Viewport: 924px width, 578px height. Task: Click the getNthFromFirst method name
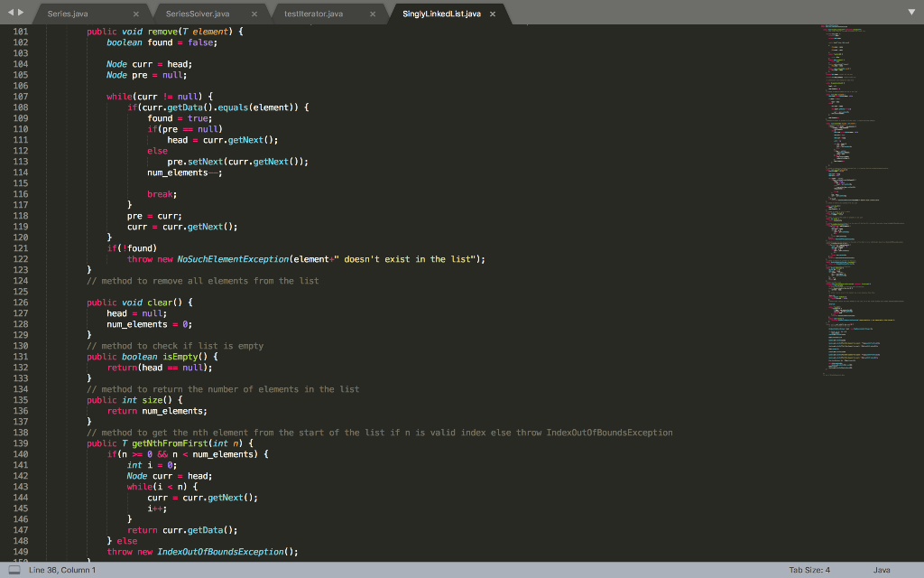click(x=171, y=443)
